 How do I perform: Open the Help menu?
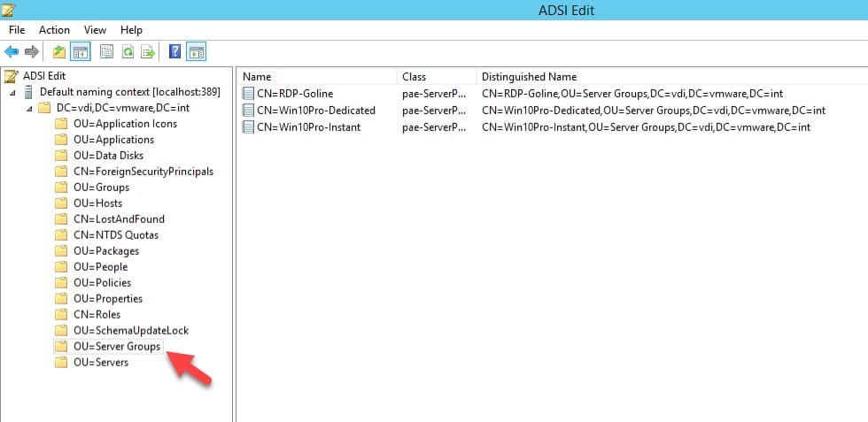[131, 30]
